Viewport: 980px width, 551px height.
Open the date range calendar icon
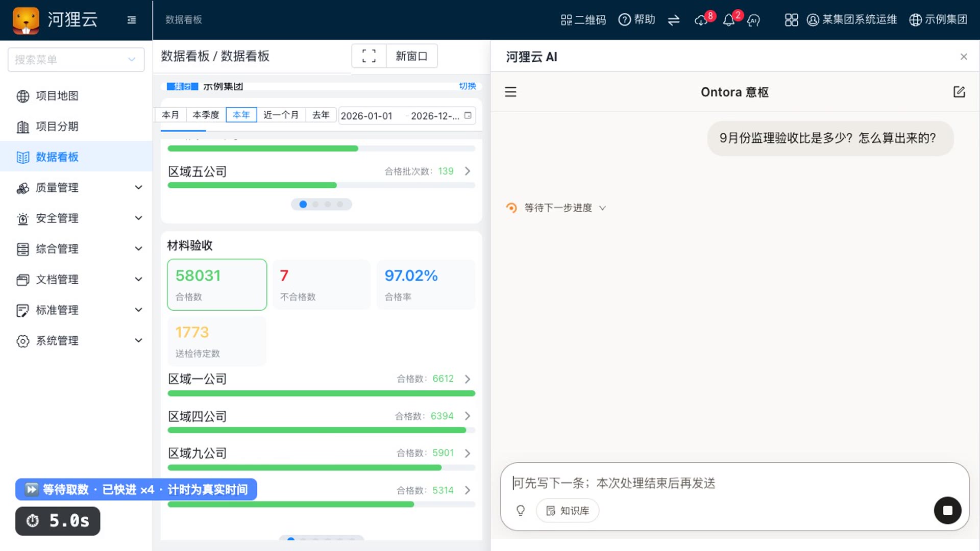[468, 115]
